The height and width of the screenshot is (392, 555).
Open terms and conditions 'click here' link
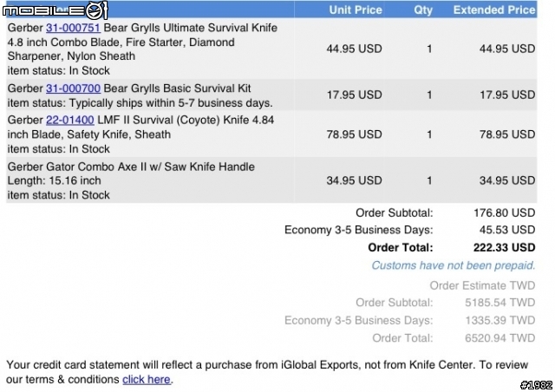[147, 379]
